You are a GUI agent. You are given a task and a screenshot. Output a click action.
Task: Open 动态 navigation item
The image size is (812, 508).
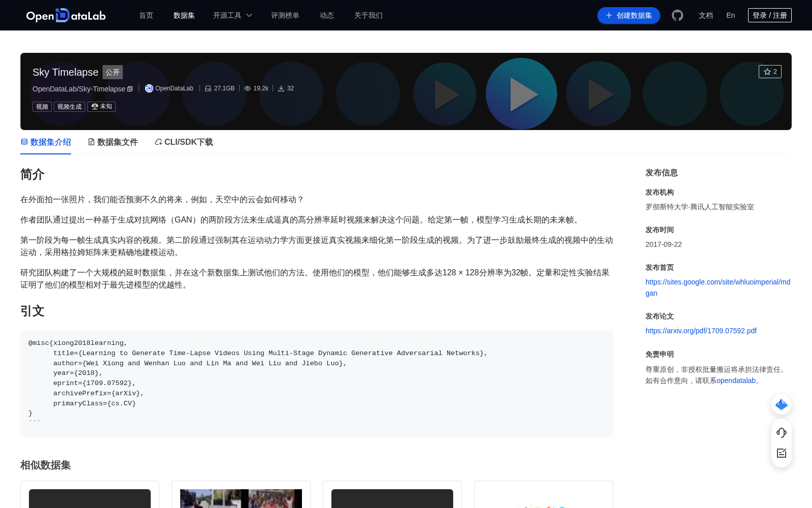click(x=327, y=15)
